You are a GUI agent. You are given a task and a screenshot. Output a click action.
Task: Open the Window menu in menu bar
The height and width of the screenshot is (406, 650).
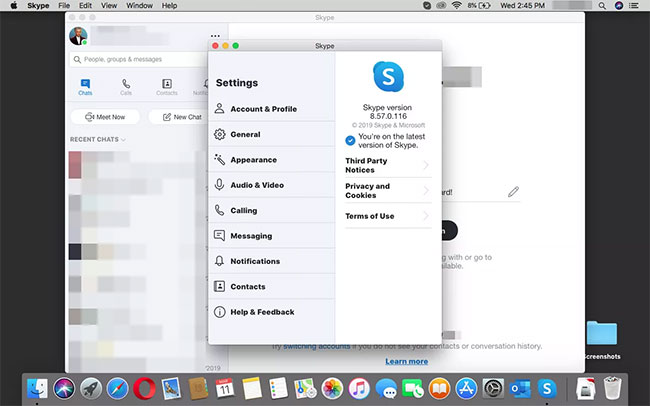coord(139,6)
